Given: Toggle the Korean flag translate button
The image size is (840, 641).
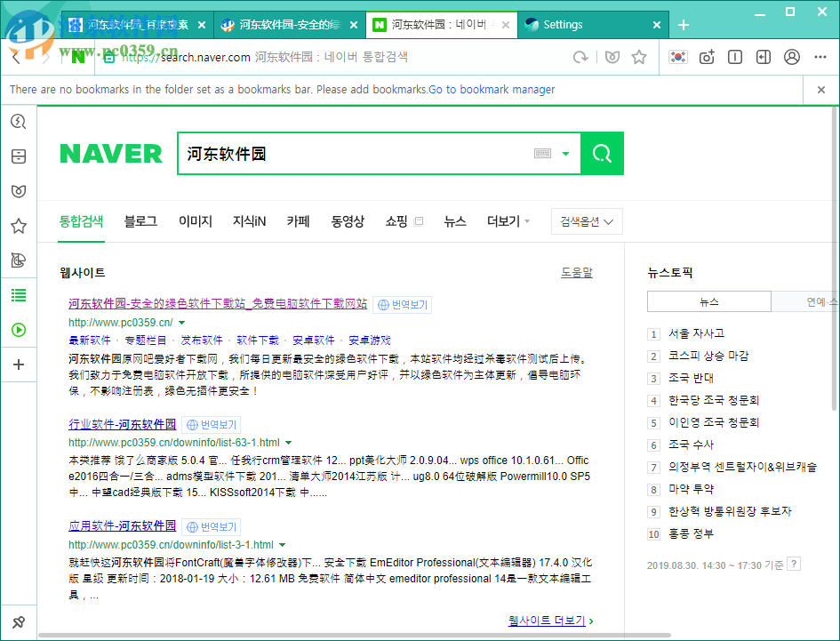Looking at the screenshot, I should (x=678, y=57).
